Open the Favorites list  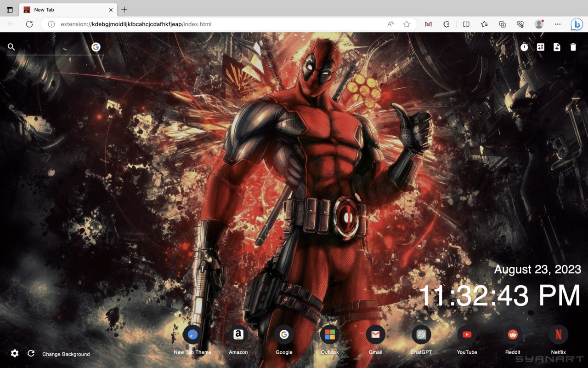[484, 24]
